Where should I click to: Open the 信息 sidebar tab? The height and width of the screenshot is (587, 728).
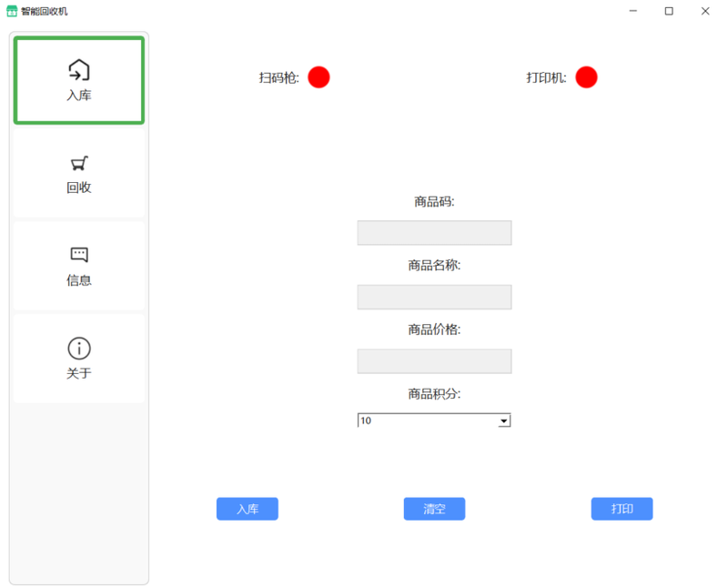click(79, 266)
